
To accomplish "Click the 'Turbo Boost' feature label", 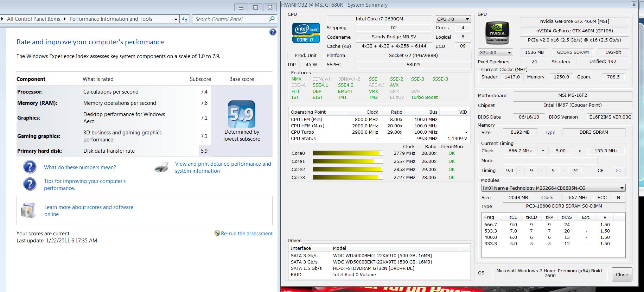I will pyautogui.click(x=425, y=97).
